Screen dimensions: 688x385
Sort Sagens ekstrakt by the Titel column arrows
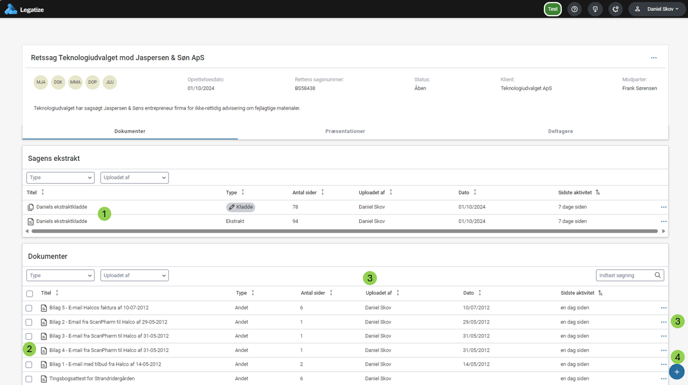pos(43,192)
